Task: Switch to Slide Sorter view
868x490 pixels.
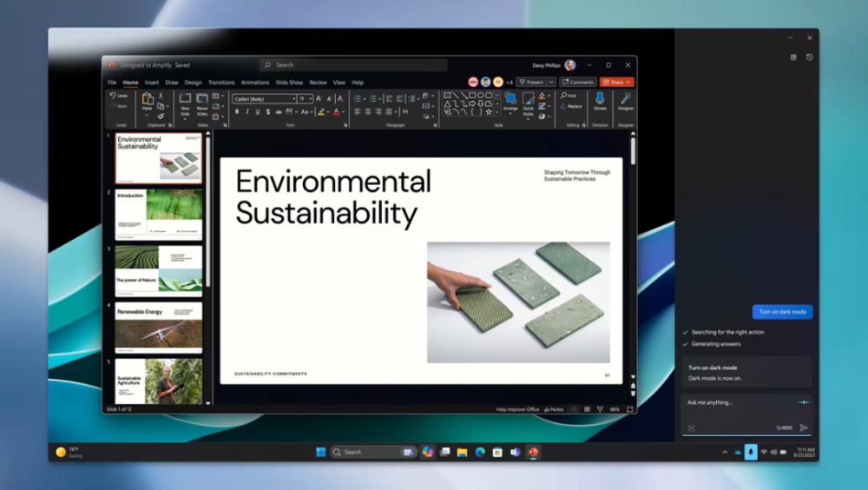Action: 587,409
